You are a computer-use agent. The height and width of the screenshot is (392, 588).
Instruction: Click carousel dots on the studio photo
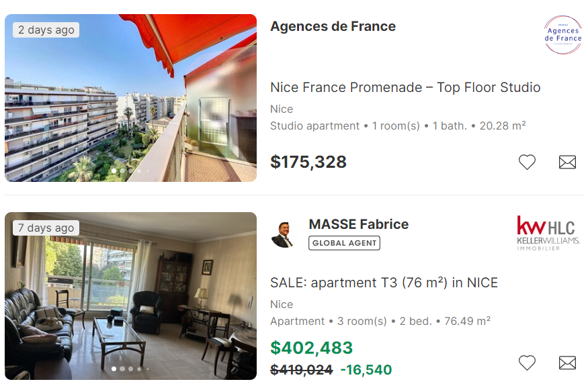(130, 170)
